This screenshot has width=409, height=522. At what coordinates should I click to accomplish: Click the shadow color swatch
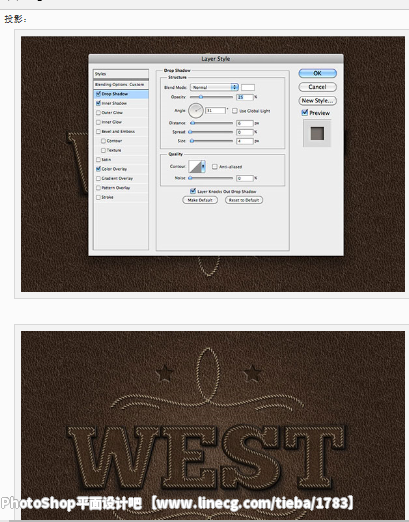(x=248, y=87)
